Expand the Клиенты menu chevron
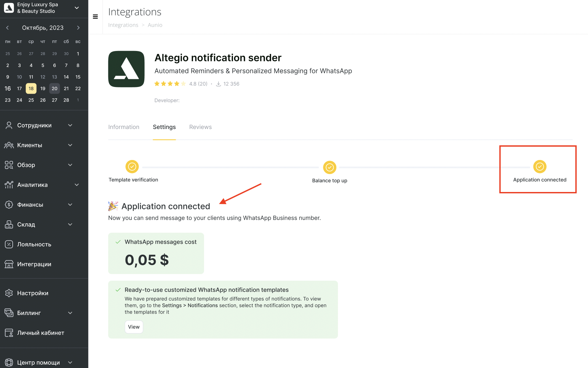588x368 pixels. point(70,145)
